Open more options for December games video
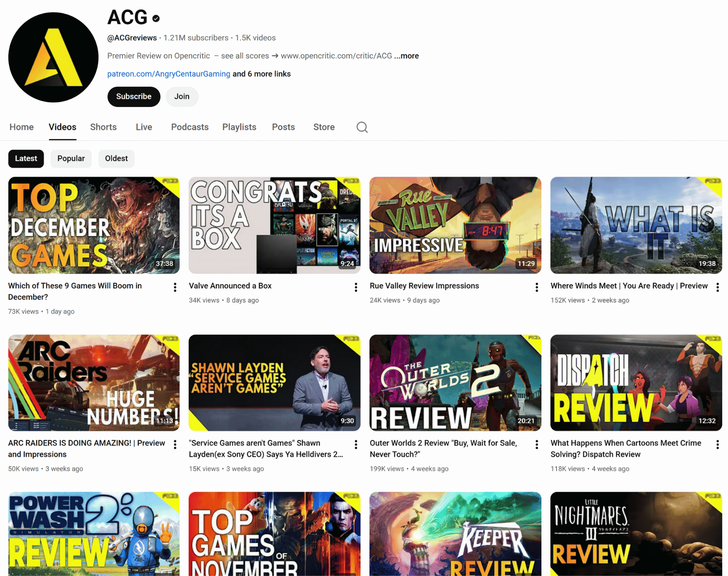This screenshot has height=576, width=728. (x=175, y=288)
